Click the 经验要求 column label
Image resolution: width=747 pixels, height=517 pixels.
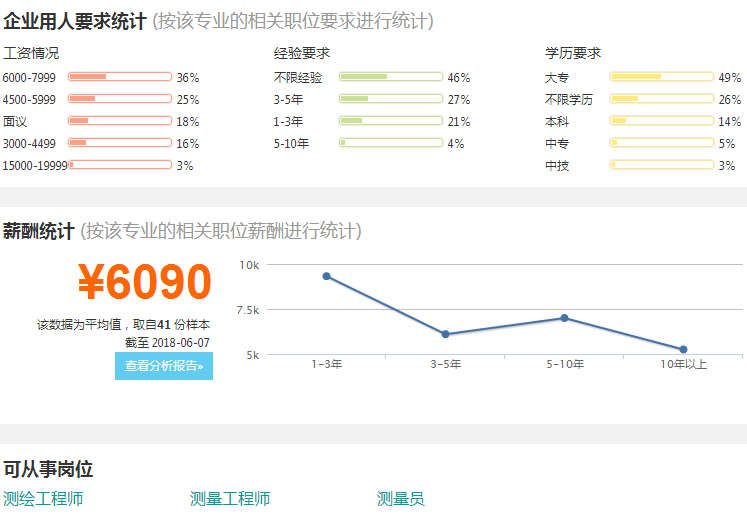(x=302, y=53)
